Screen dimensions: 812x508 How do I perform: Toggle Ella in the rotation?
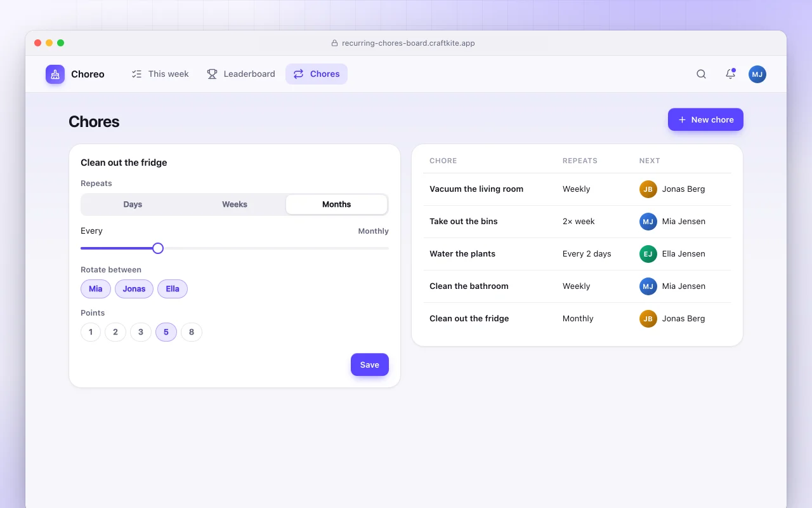173,289
